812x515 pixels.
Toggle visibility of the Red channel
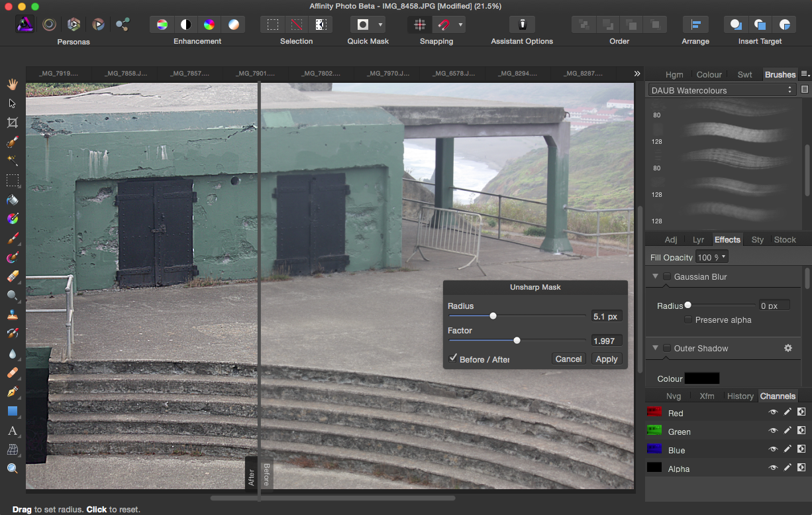pyautogui.click(x=772, y=412)
